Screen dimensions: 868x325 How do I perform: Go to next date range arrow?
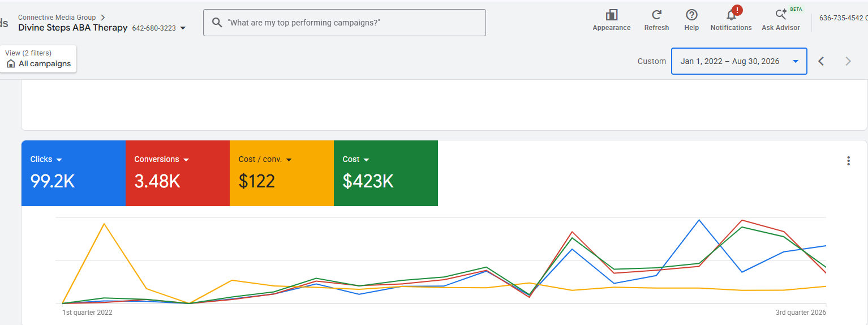pos(848,61)
